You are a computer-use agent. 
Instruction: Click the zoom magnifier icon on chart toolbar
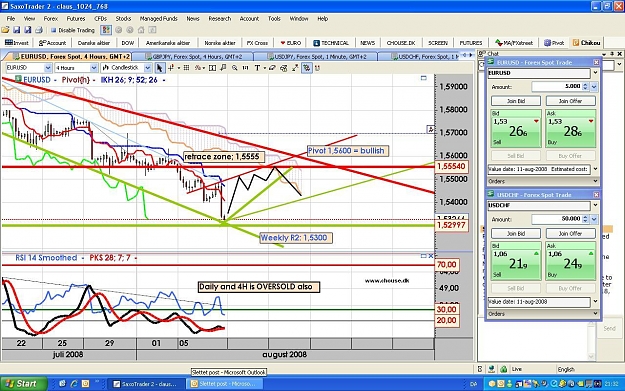tap(235, 68)
